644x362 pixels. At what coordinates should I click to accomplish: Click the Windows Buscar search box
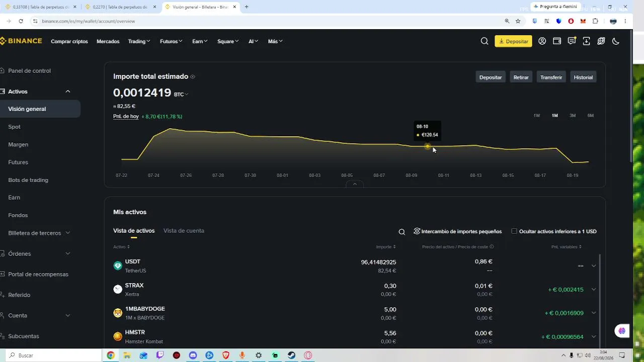54,355
